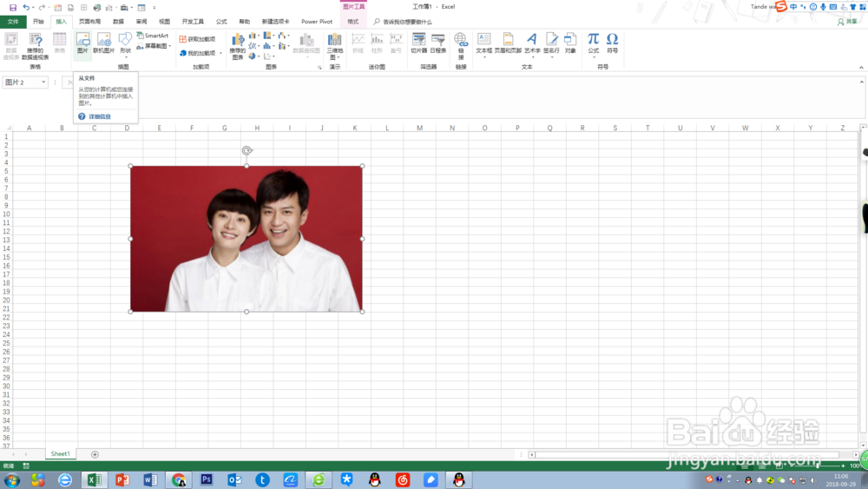The image size is (868, 489).
Task: Insert a 切片器 slicer
Action: [419, 43]
